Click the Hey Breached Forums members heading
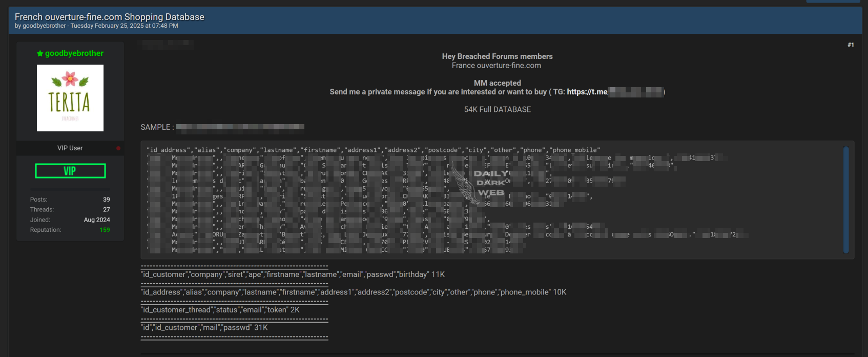868x357 pixels. click(x=498, y=56)
